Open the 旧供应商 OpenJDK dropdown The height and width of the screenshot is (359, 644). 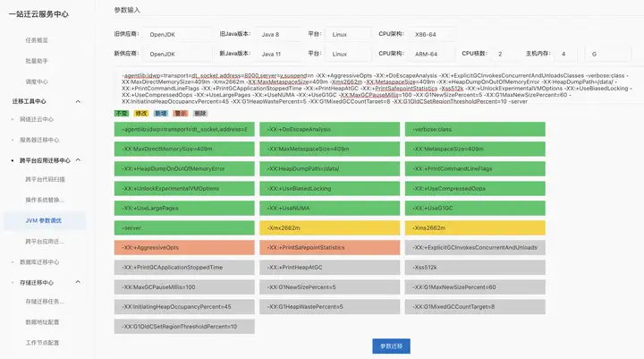[x=177, y=35]
